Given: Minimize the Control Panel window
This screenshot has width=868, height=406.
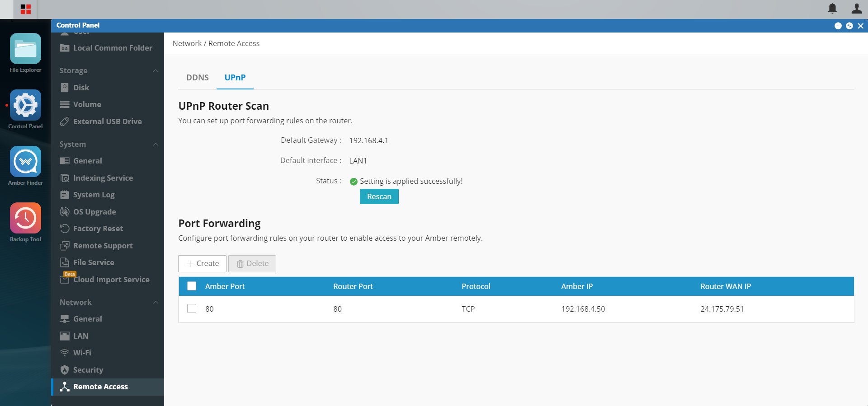Looking at the screenshot, I should pos(838,26).
